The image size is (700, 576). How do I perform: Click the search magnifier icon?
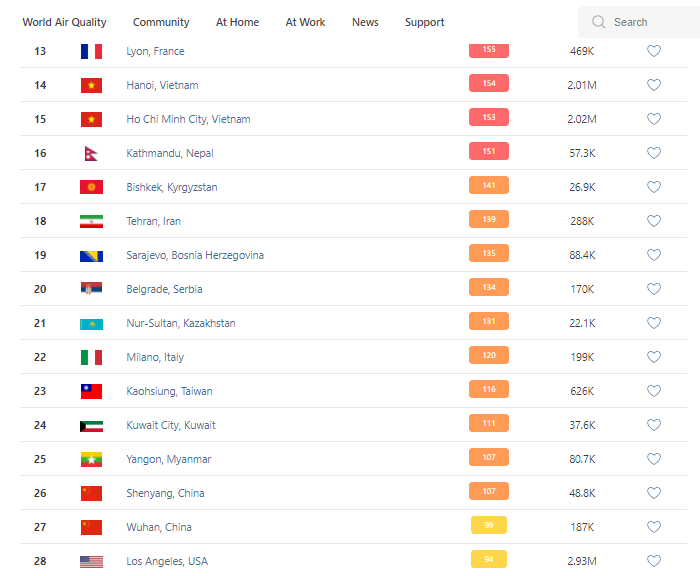point(599,22)
